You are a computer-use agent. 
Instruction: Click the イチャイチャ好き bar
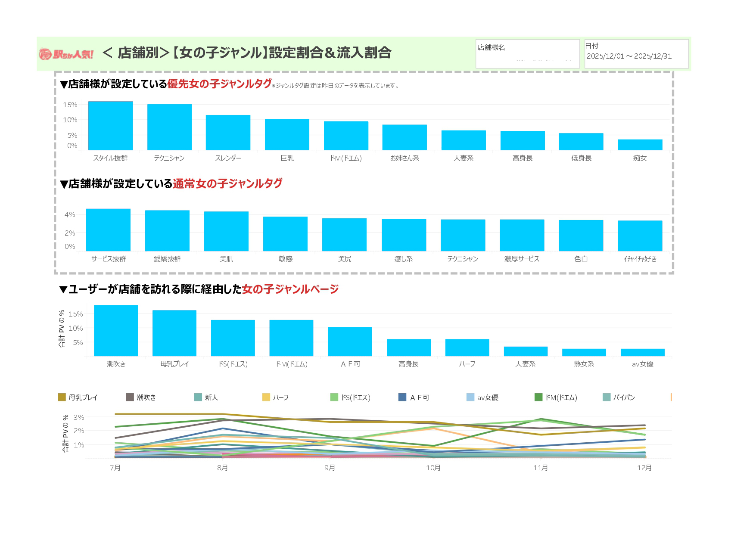point(640,236)
